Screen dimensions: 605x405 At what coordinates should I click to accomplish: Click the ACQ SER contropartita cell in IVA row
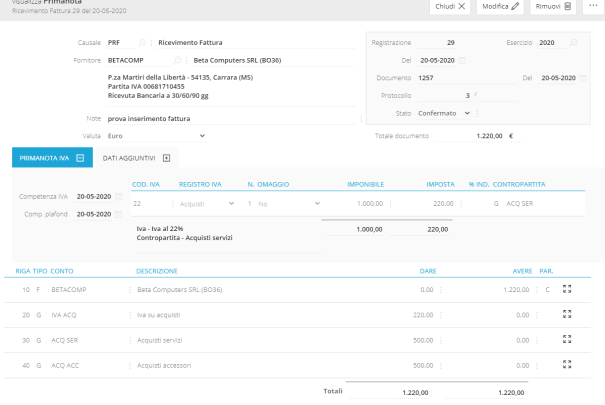(x=519, y=204)
